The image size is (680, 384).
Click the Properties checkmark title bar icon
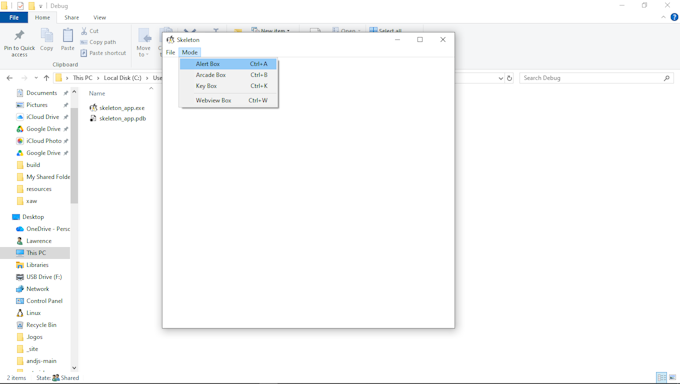pyautogui.click(x=20, y=6)
